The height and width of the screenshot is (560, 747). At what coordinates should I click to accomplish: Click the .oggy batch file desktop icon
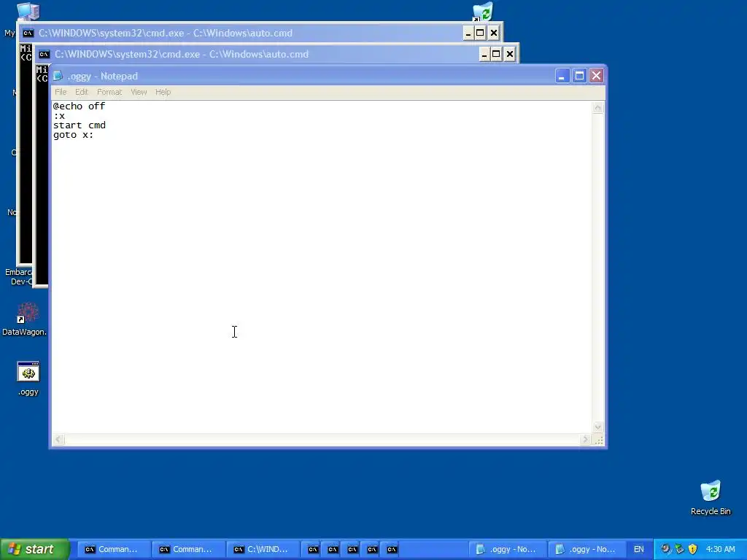click(x=28, y=379)
